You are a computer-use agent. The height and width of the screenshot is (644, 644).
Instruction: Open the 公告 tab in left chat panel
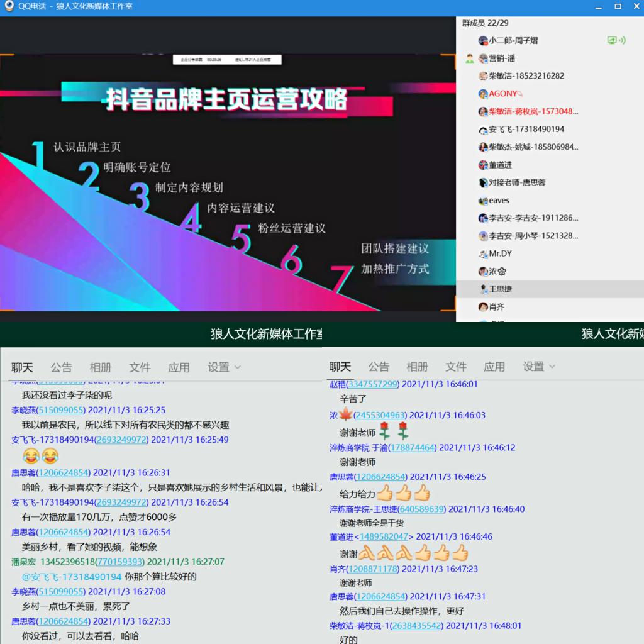click(61, 367)
